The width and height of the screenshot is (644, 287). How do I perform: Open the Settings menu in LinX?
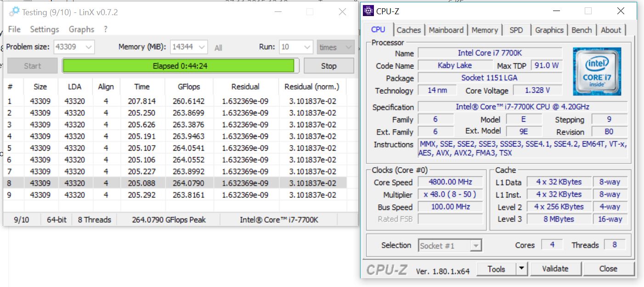coord(45,29)
